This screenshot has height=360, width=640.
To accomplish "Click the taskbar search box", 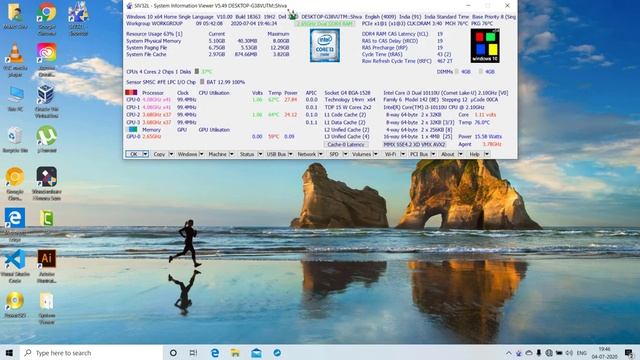I will (x=91, y=353).
